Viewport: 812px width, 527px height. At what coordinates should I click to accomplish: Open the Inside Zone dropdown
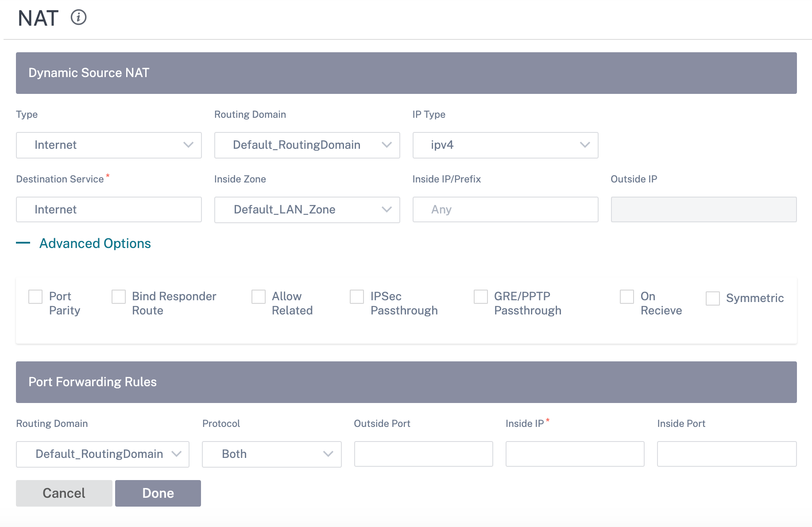coord(307,210)
